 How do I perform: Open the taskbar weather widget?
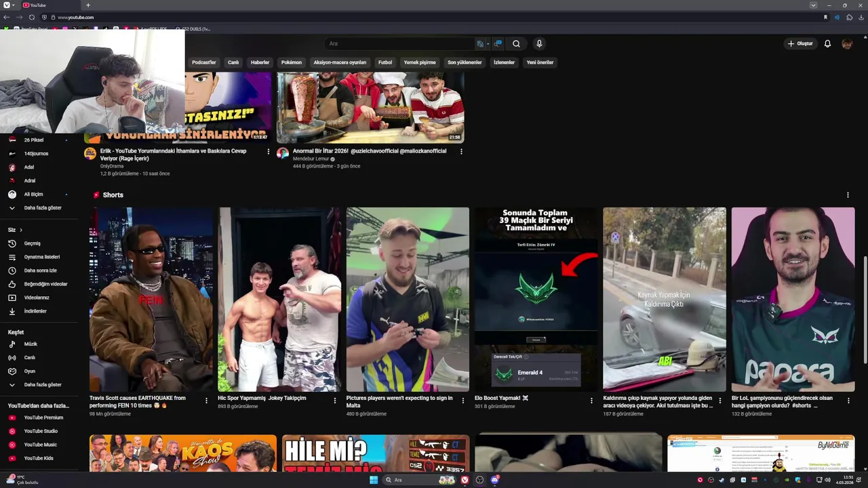(x=22, y=480)
